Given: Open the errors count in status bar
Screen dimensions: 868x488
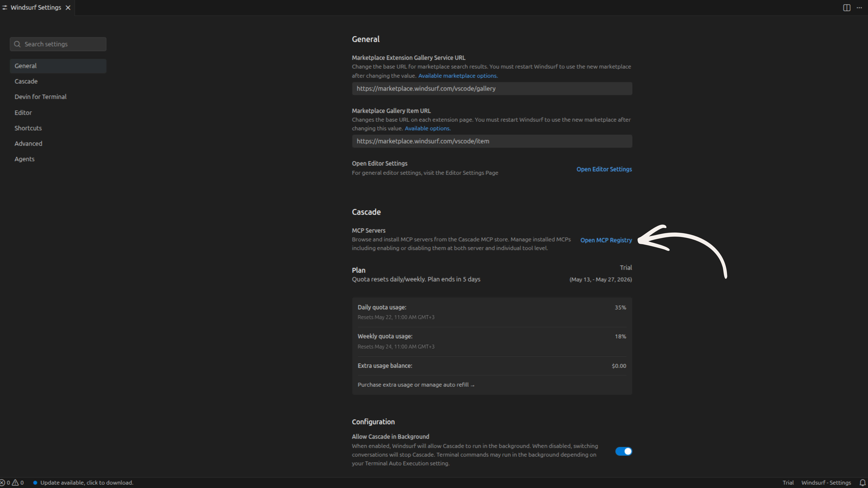Looking at the screenshot, I should (x=5, y=483).
